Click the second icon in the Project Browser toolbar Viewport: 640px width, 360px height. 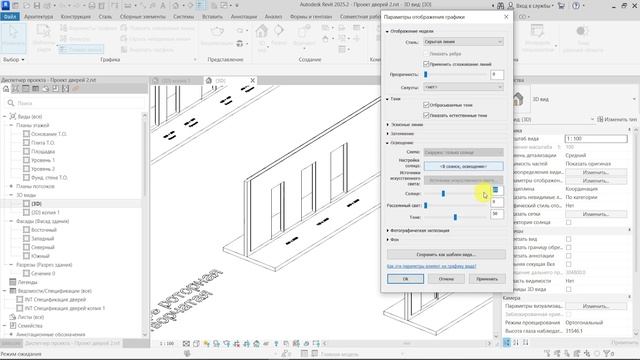(16, 89)
